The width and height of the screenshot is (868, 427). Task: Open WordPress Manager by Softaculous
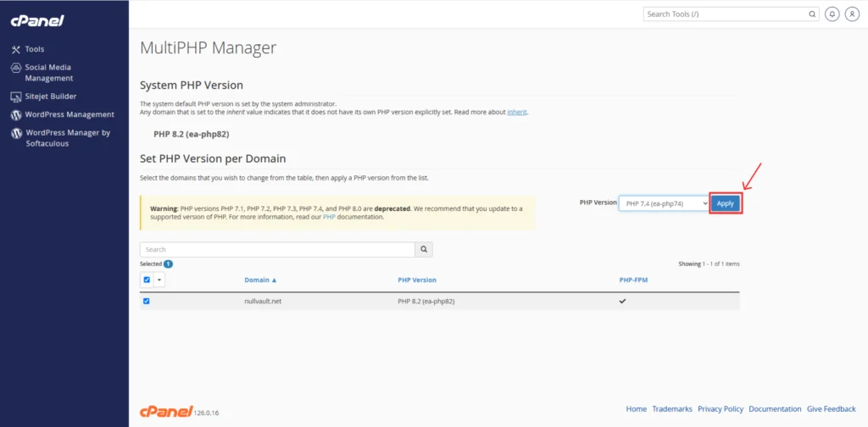point(68,138)
